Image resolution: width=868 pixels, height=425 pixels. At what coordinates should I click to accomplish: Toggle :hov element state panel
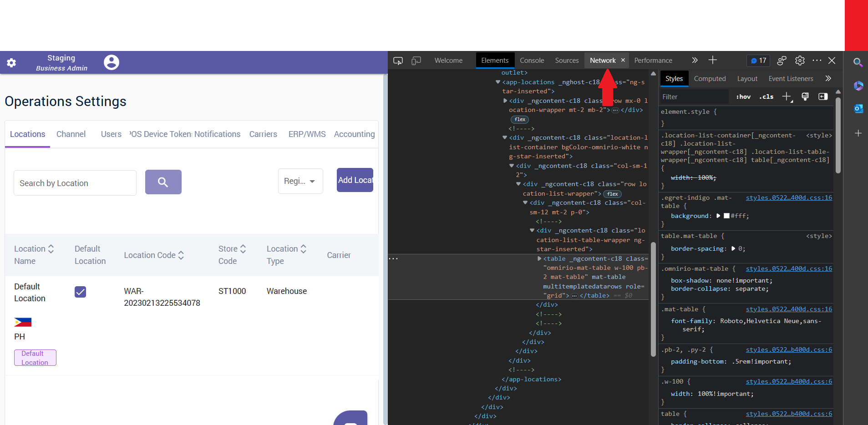click(743, 96)
